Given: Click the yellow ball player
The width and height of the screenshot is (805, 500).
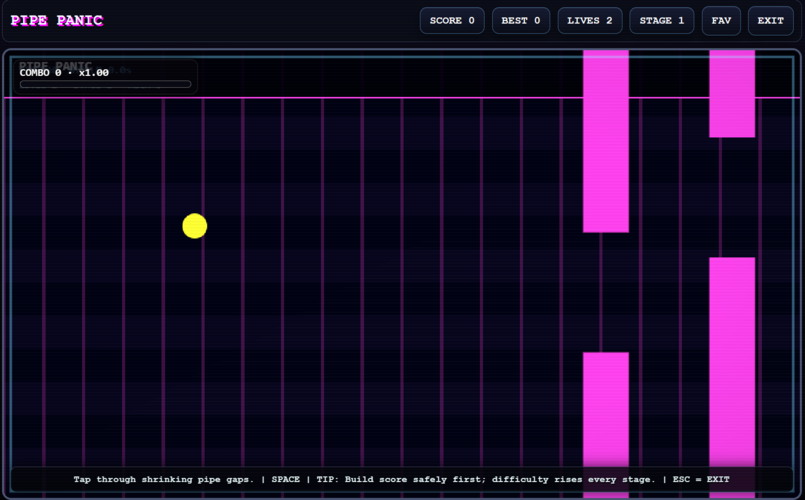Looking at the screenshot, I should (x=195, y=226).
